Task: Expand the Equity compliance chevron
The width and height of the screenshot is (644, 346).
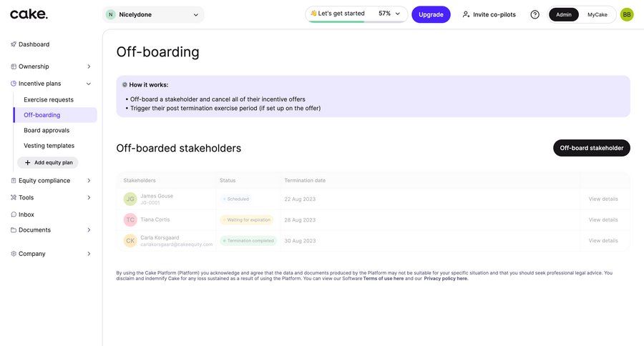Action: pos(89,181)
